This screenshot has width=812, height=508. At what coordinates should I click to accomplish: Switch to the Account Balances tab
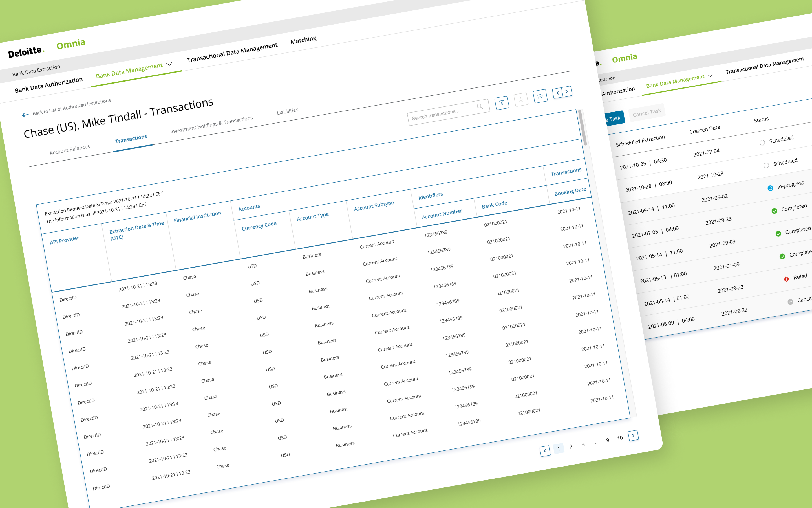70,150
